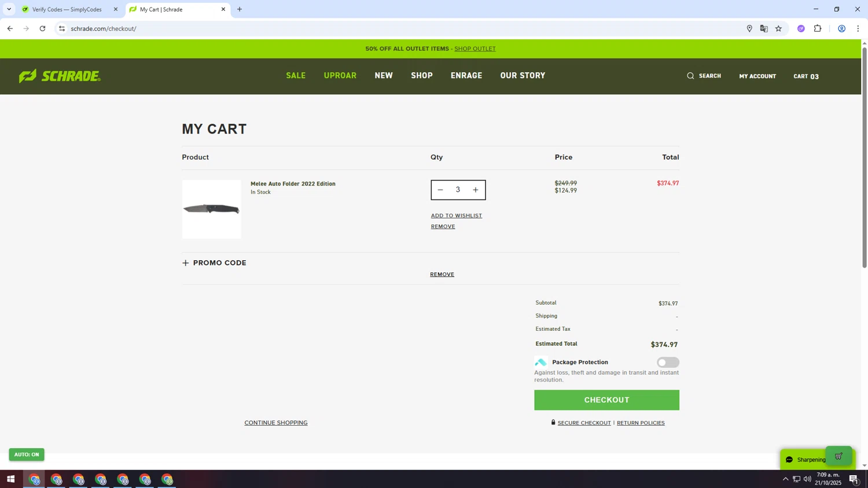
Task: Open the ENRAGE menu item
Action: pyautogui.click(x=466, y=76)
